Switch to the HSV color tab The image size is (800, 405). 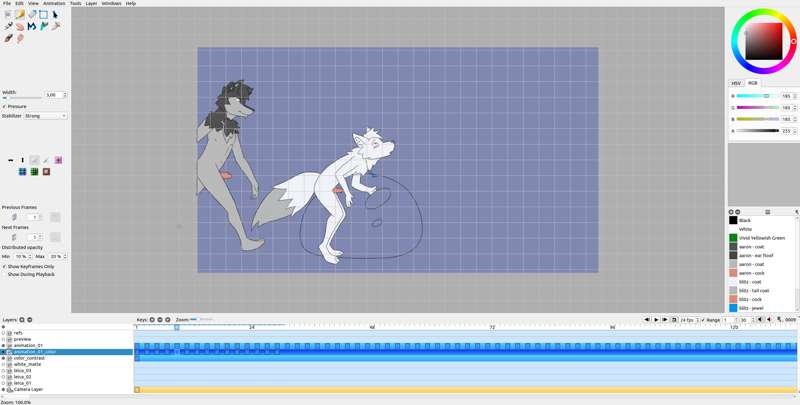coord(737,83)
